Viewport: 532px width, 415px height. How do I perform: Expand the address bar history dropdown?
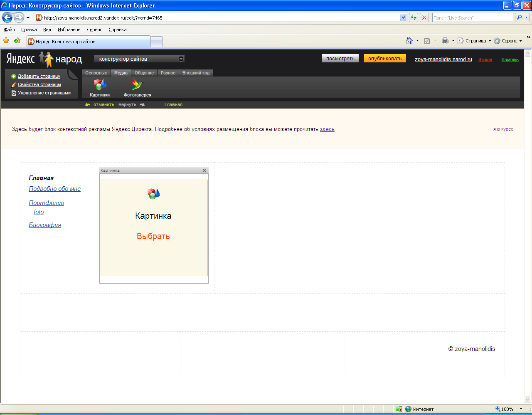tap(403, 17)
